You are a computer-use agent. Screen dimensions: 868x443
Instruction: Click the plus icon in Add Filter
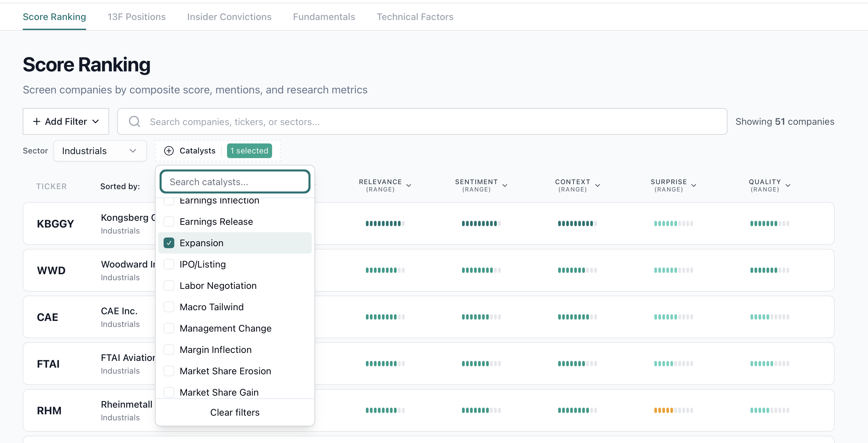tap(37, 121)
